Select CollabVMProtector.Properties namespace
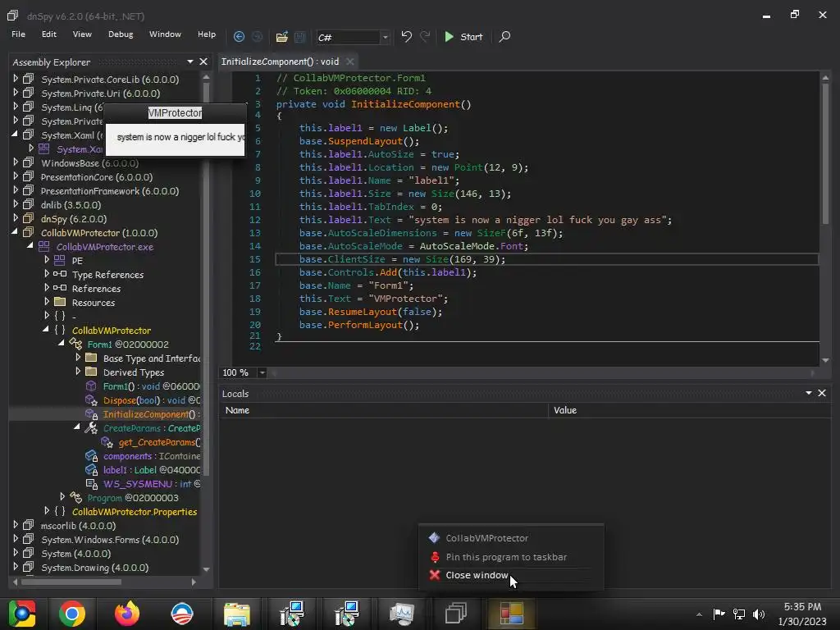 click(x=135, y=511)
